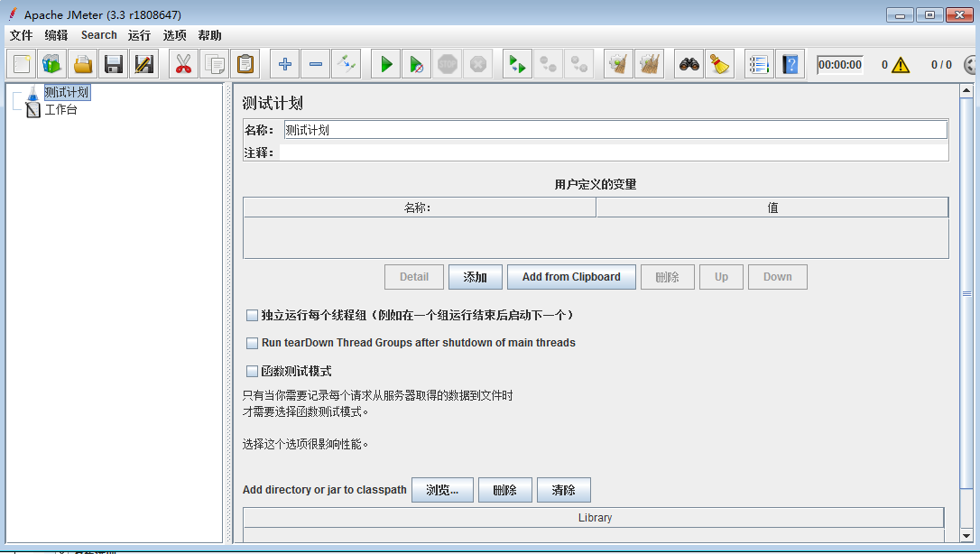Collapse all nodes with minus icon
The image size is (980, 554).
[316, 64]
